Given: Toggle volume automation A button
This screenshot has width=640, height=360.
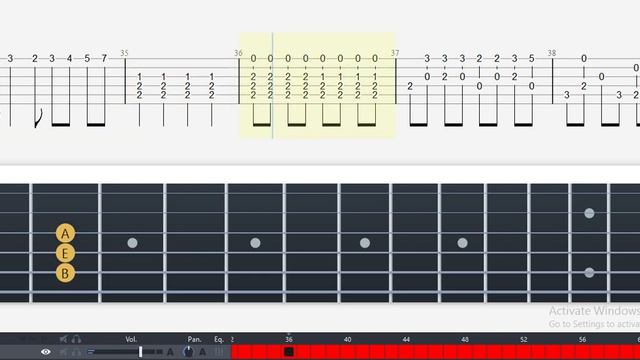Looking at the screenshot, I should point(170,351).
